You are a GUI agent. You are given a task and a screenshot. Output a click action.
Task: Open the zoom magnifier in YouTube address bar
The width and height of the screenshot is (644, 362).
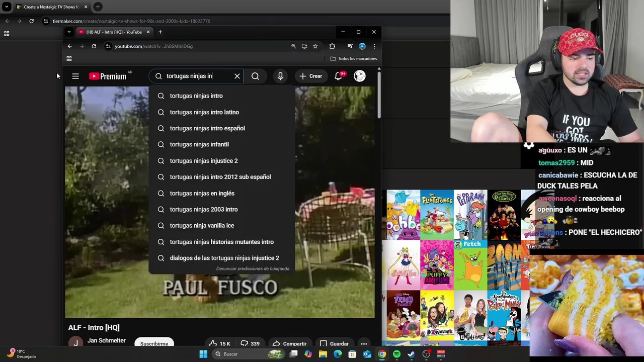pyautogui.click(x=293, y=46)
